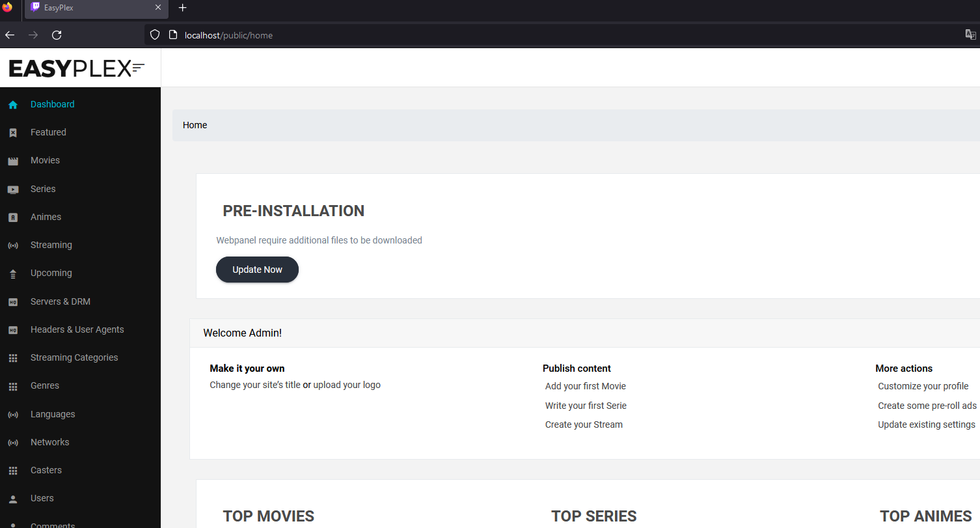Open a new browser tab
980x528 pixels.
click(182, 8)
